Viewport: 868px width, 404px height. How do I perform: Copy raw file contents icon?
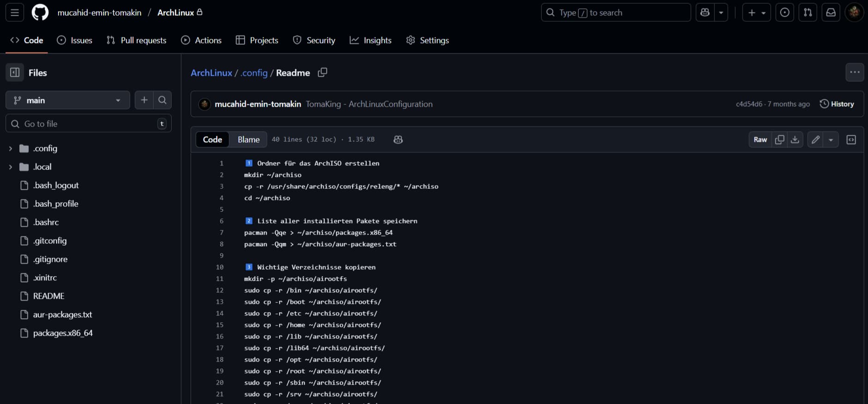point(779,139)
